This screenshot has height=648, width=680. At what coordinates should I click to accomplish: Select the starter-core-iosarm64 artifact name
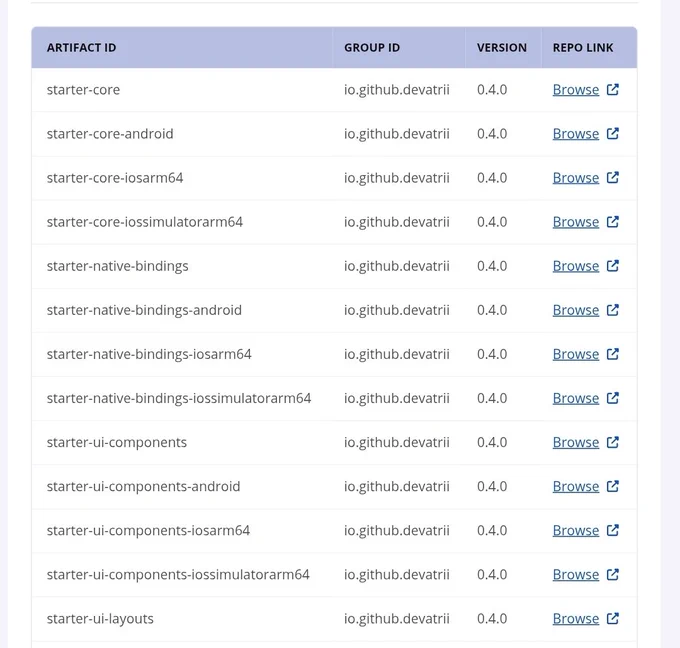click(115, 178)
